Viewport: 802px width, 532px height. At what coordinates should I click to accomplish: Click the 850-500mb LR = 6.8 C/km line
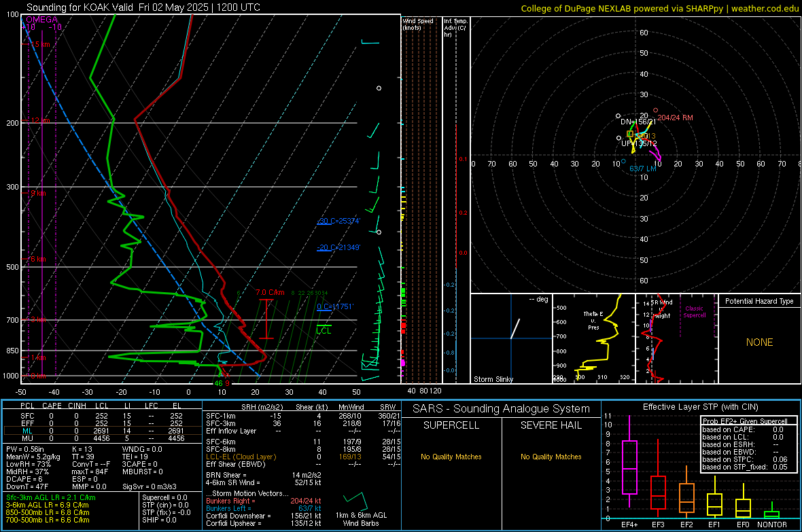click(x=47, y=512)
